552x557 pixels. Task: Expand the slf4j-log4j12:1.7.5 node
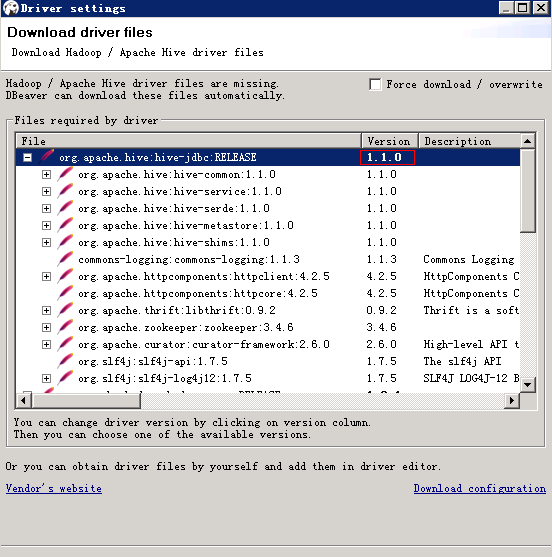tap(46, 378)
